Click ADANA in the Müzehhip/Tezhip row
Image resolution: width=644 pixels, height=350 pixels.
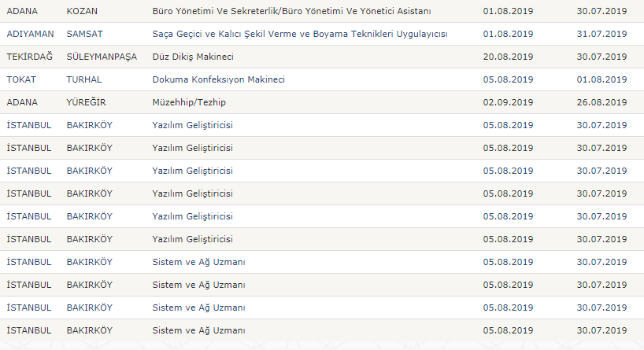[22, 102]
